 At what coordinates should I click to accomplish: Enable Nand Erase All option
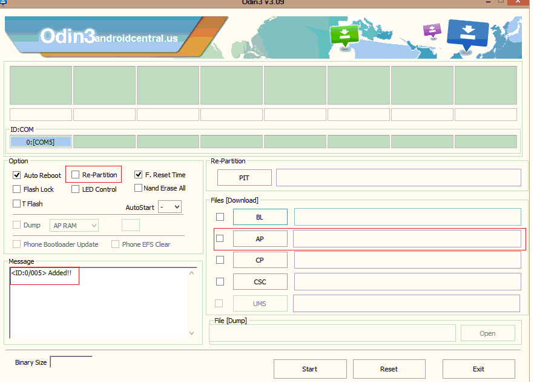(x=138, y=188)
